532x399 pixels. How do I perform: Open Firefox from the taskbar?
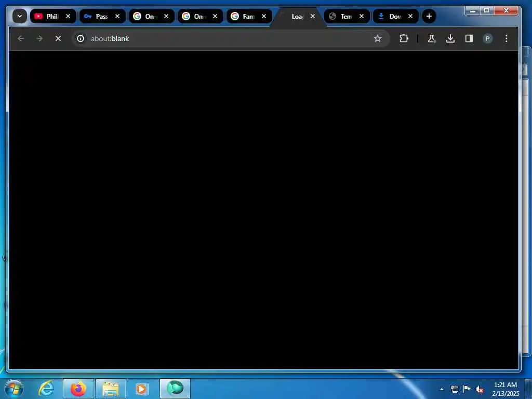coord(78,389)
